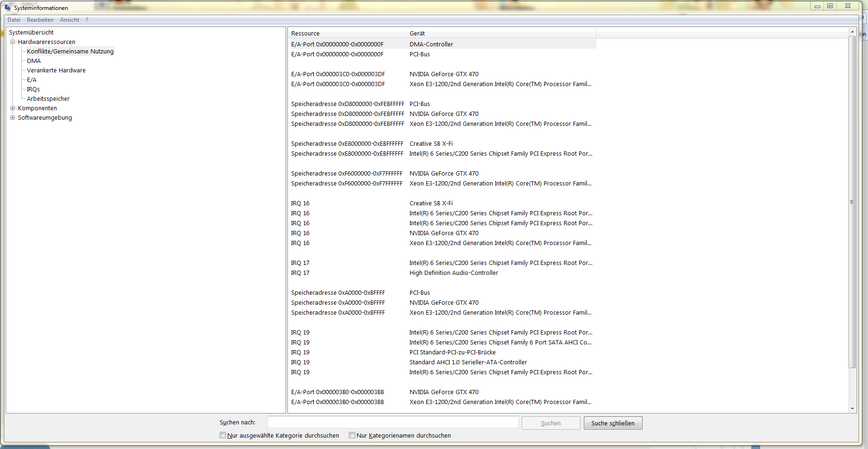Select the DMA tree item
The image size is (868, 449).
coord(34,61)
